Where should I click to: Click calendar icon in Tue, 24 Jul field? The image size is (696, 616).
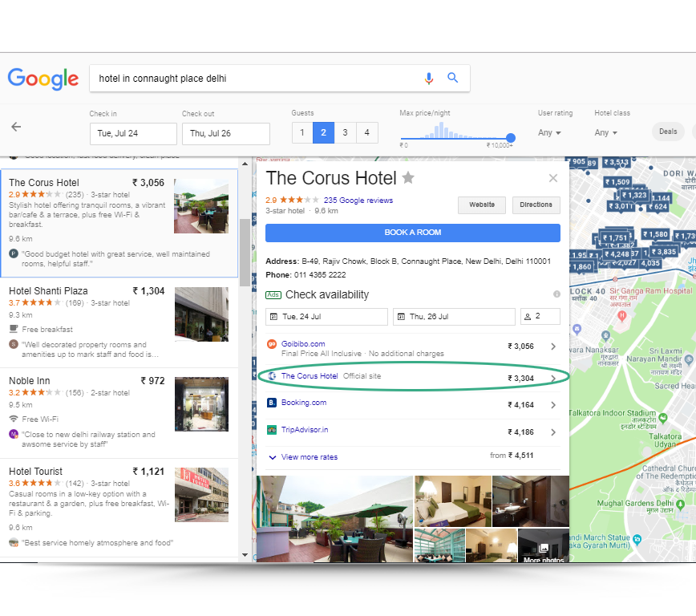(274, 317)
